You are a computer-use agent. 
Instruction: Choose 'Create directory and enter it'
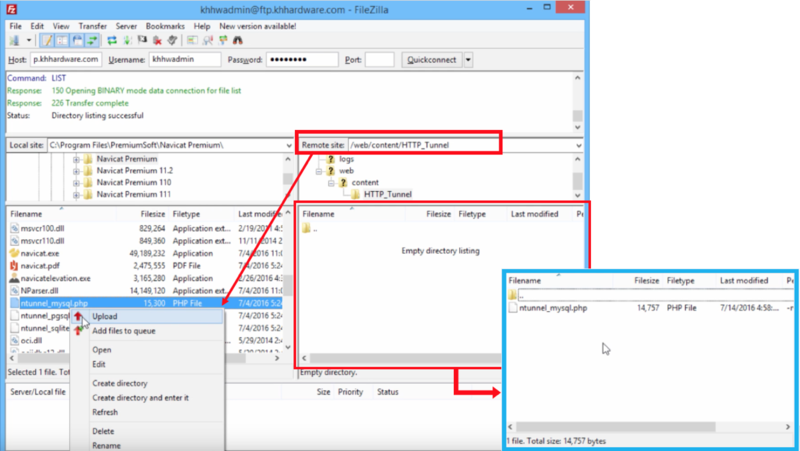[x=147, y=397]
